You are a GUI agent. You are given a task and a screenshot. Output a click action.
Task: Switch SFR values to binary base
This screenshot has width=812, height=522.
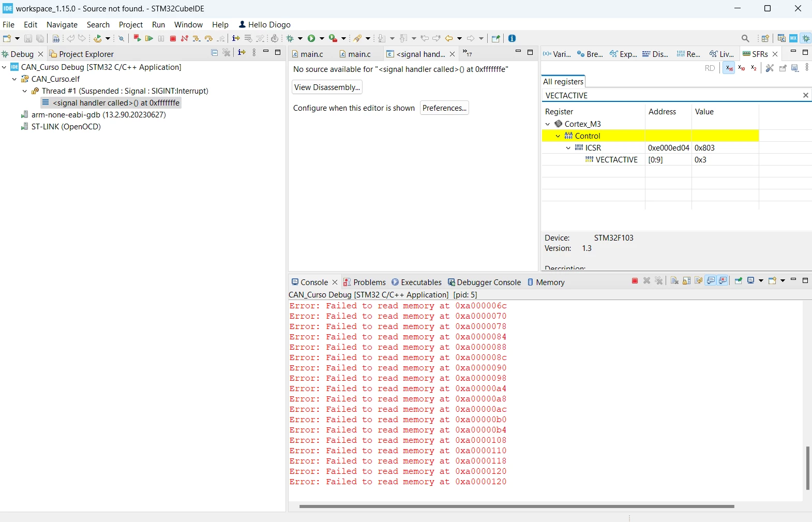(x=754, y=68)
